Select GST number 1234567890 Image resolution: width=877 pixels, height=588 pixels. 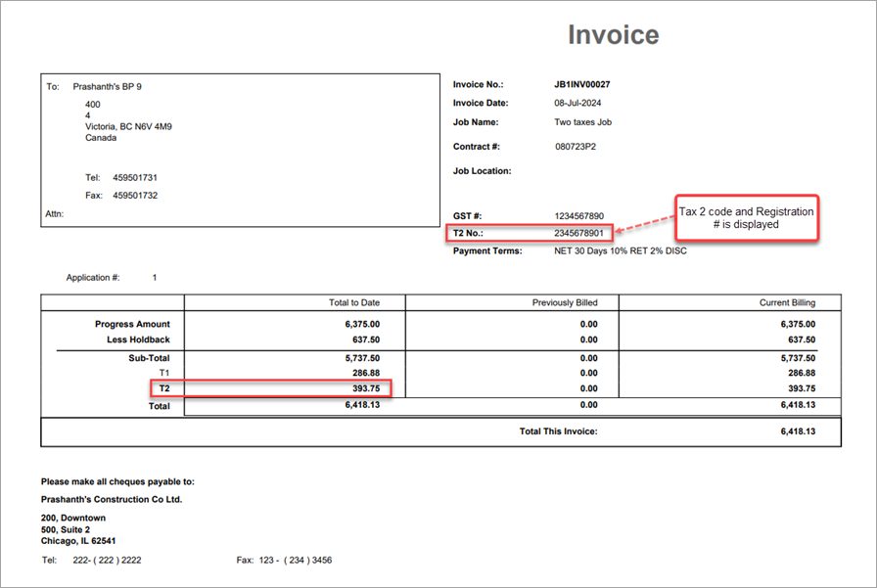tap(579, 216)
